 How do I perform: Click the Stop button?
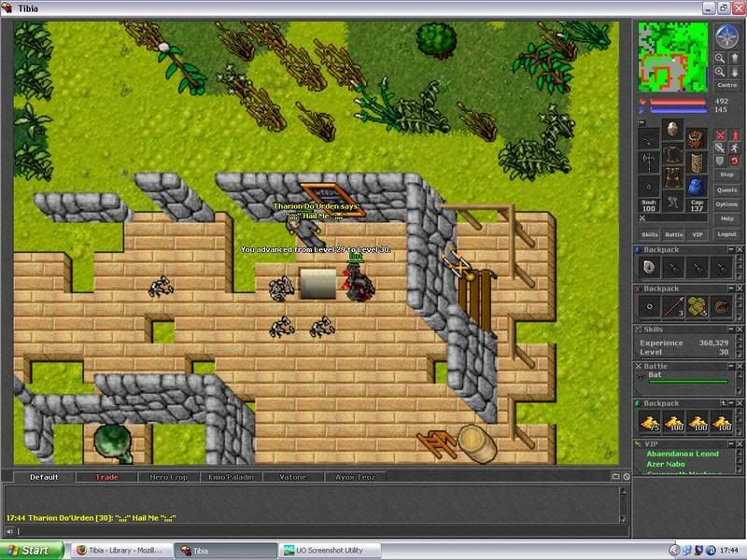(727, 175)
